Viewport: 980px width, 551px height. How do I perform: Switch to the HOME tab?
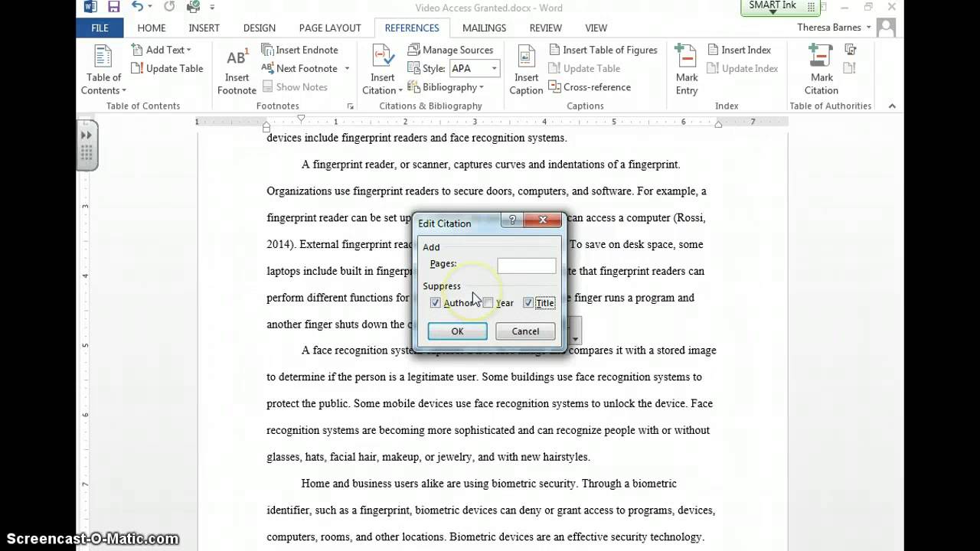[x=152, y=28]
